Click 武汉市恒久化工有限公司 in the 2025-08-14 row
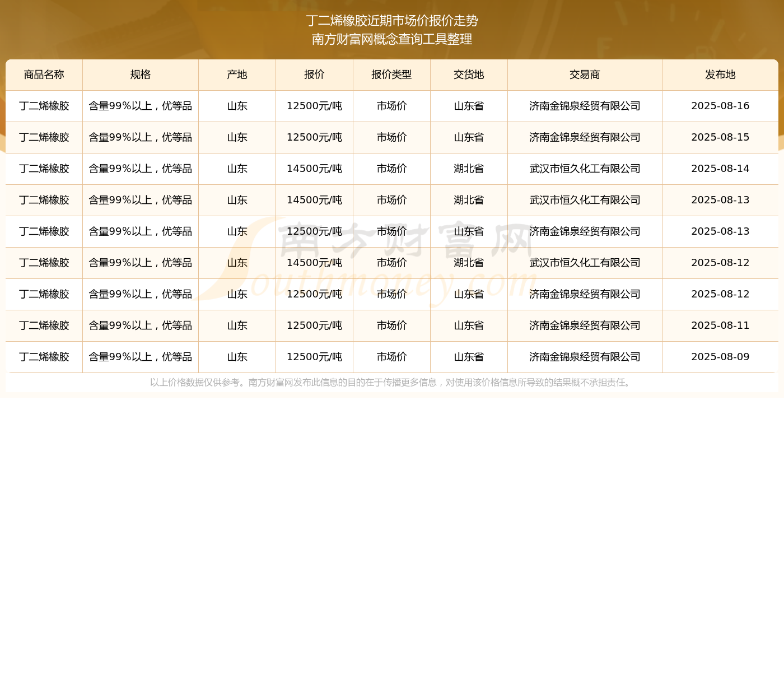Screen dimensions: 784x675 click(585, 169)
